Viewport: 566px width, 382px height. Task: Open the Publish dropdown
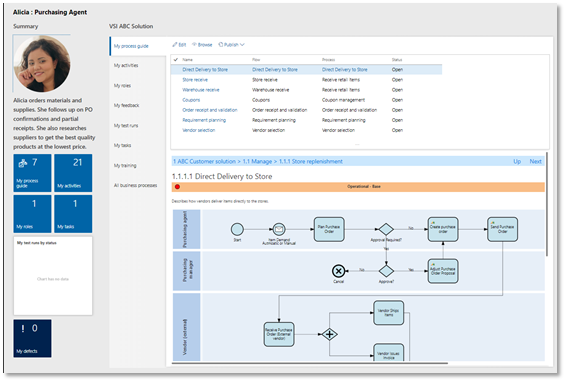point(231,45)
